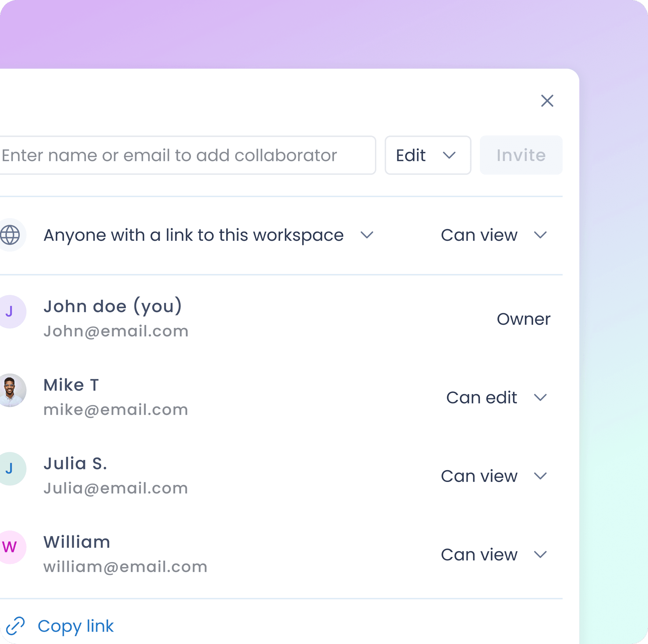648x644 pixels.
Task: Click the Owner role label
Action: click(x=523, y=319)
